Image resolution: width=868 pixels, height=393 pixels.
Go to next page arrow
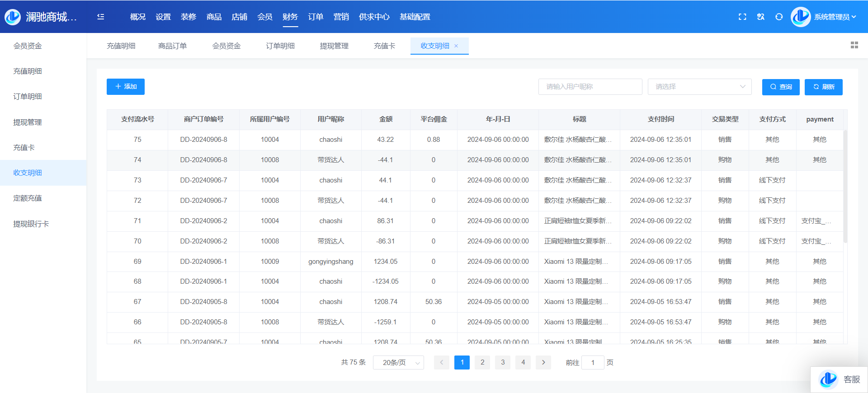click(x=543, y=362)
